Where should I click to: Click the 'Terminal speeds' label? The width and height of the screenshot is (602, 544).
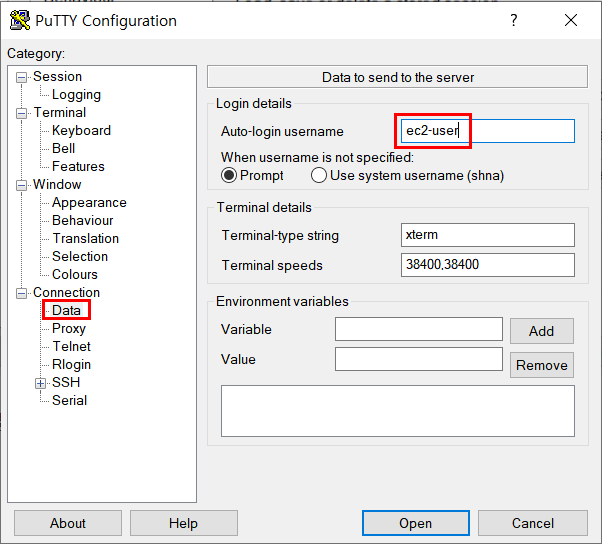coord(272,265)
